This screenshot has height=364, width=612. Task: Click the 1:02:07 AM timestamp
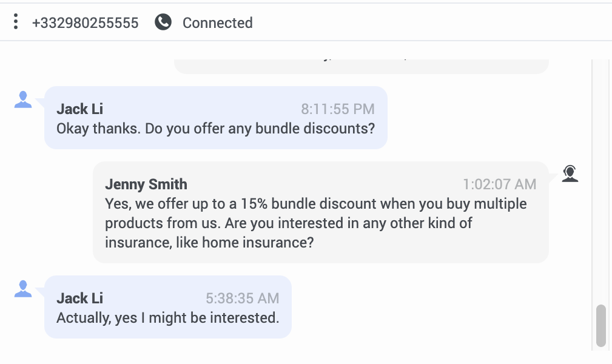tap(499, 184)
